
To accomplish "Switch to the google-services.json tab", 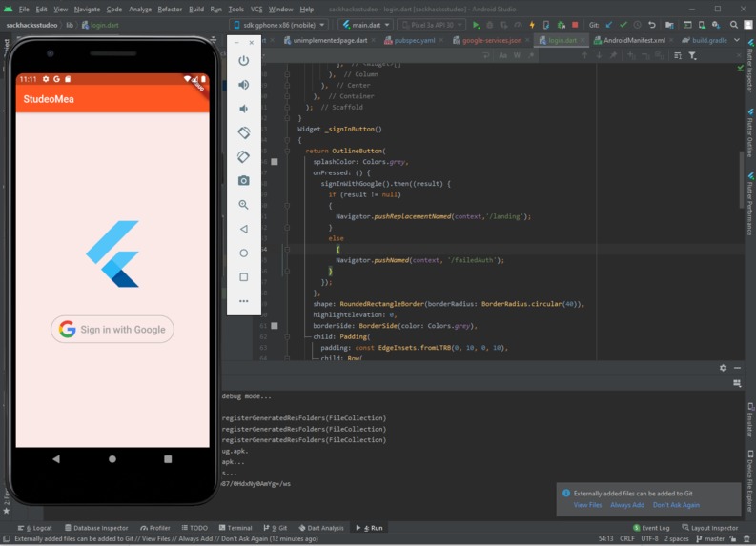I will 491,40.
